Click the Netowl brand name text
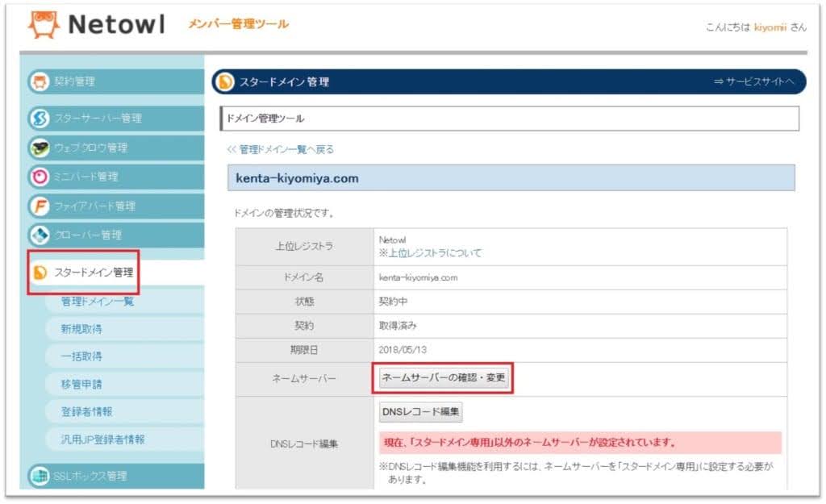This screenshot has height=504, width=826. [116, 24]
